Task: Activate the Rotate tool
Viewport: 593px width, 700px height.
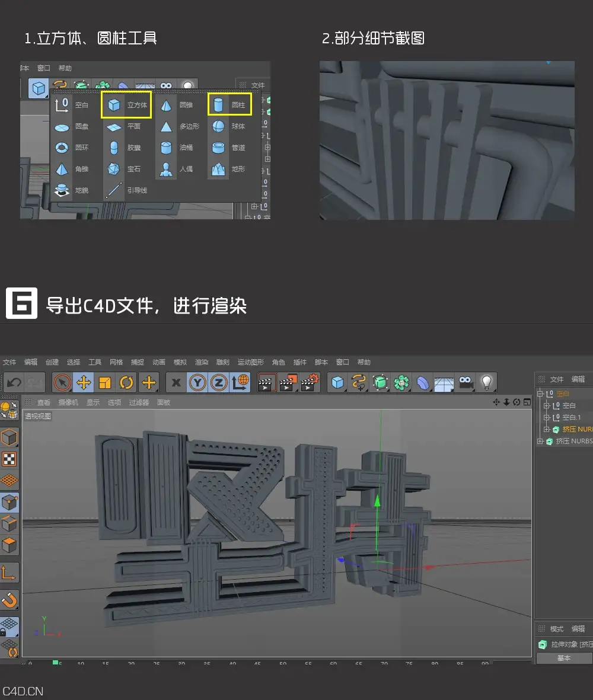Action: [x=126, y=382]
